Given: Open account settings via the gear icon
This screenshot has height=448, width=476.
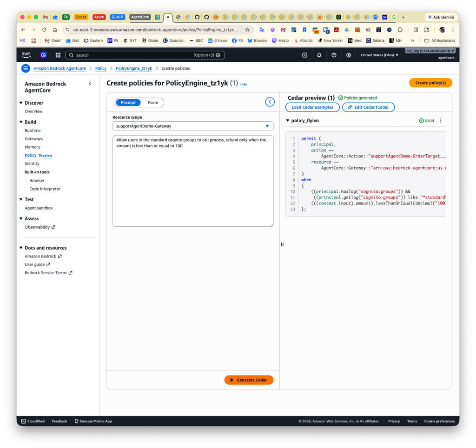Looking at the screenshot, I should 349,55.
